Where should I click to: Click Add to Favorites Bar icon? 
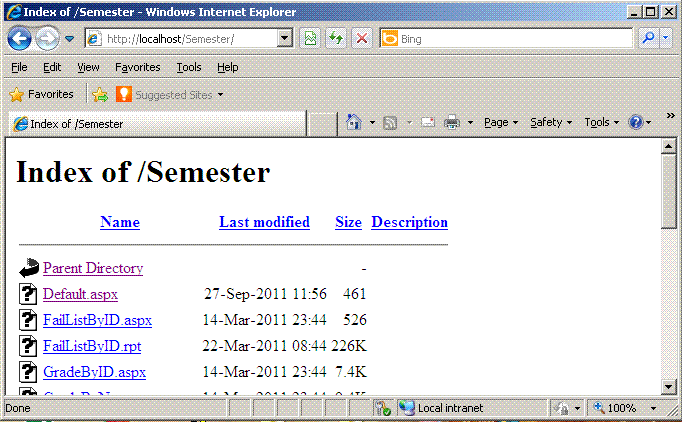[100, 94]
